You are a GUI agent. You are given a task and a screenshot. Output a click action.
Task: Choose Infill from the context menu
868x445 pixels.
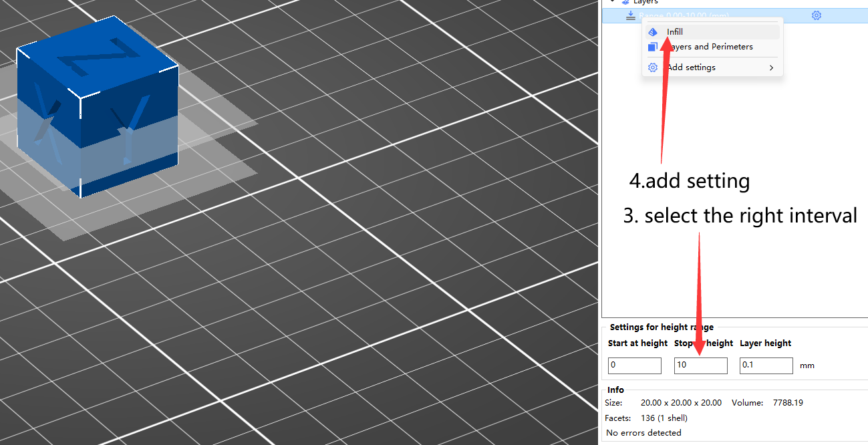(674, 31)
